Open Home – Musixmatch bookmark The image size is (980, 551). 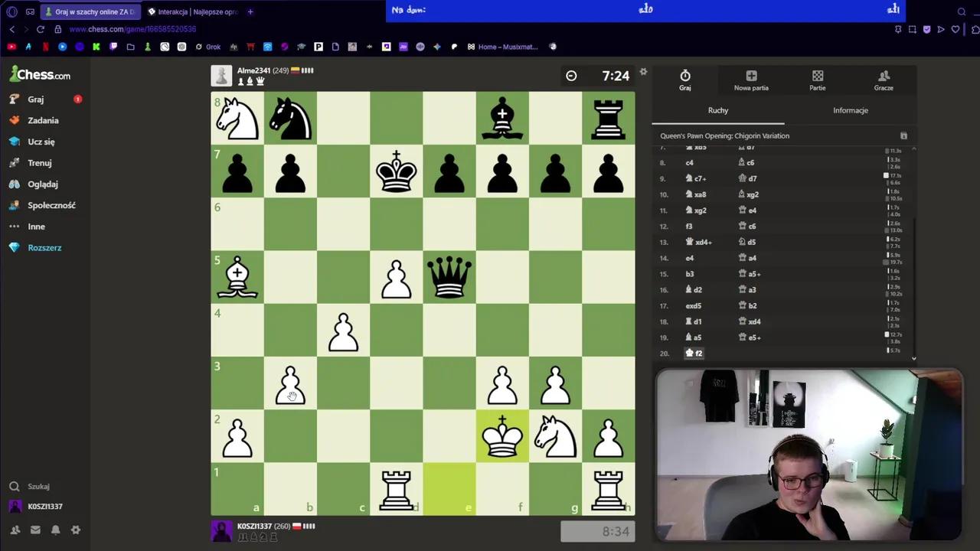click(x=502, y=47)
